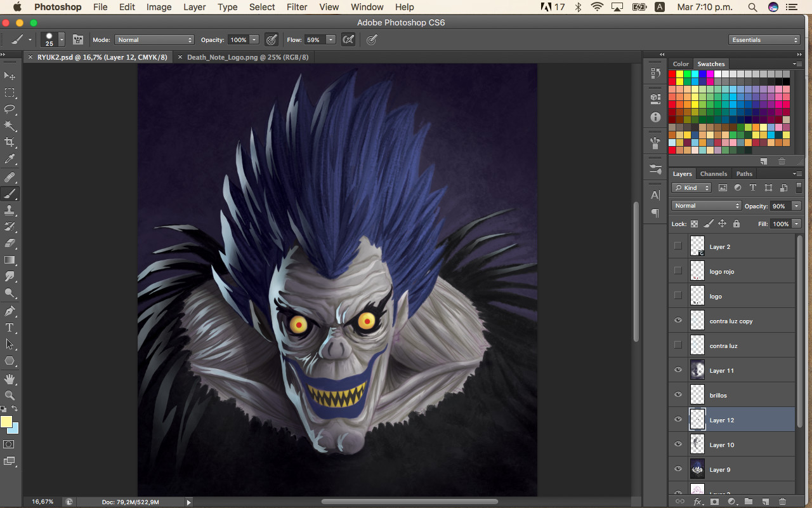Toggle Quick Mask mode icon
The width and height of the screenshot is (812, 508).
click(10, 444)
